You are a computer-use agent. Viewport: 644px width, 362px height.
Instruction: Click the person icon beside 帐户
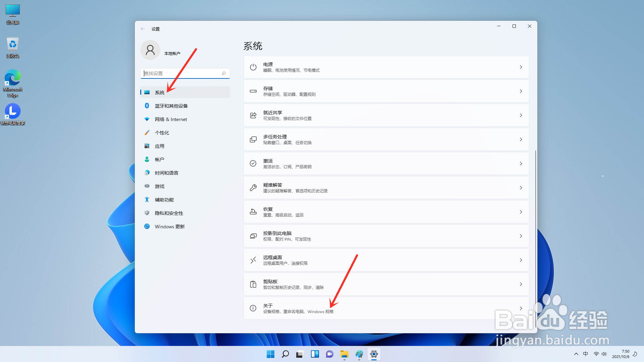[147, 159]
